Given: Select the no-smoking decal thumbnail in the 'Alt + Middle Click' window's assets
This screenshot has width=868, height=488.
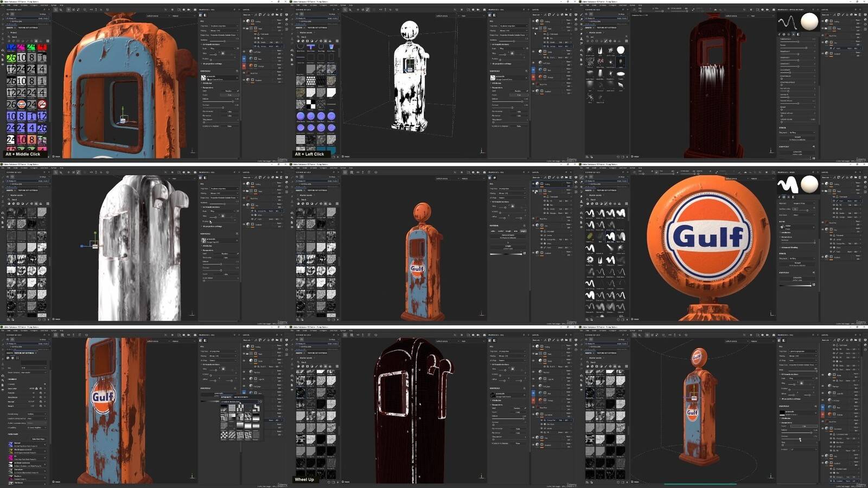Looking at the screenshot, I should (42, 104).
